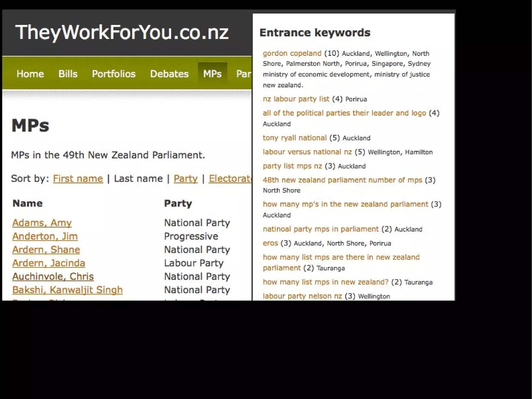
Task: Open the eros entrance keyword
Action: pyautogui.click(x=270, y=243)
